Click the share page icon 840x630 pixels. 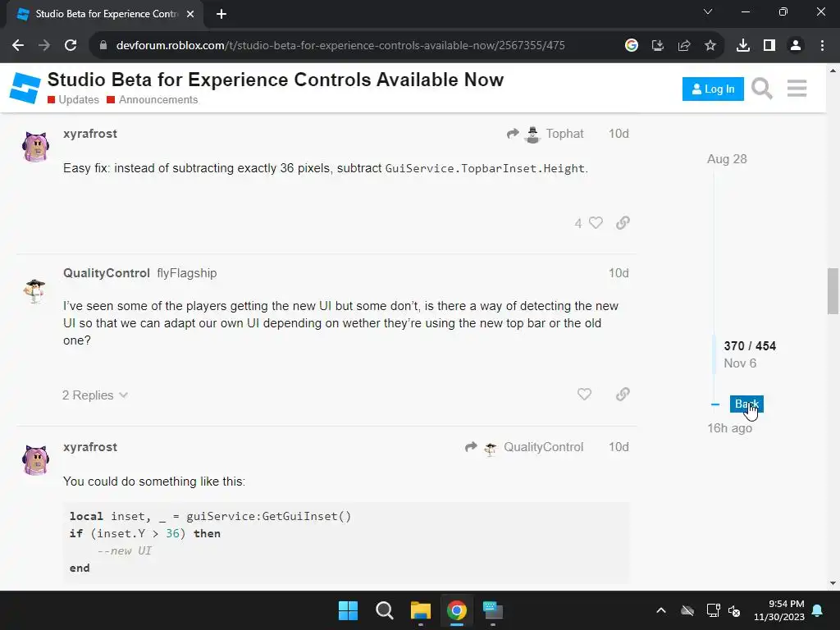click(684, 46)
